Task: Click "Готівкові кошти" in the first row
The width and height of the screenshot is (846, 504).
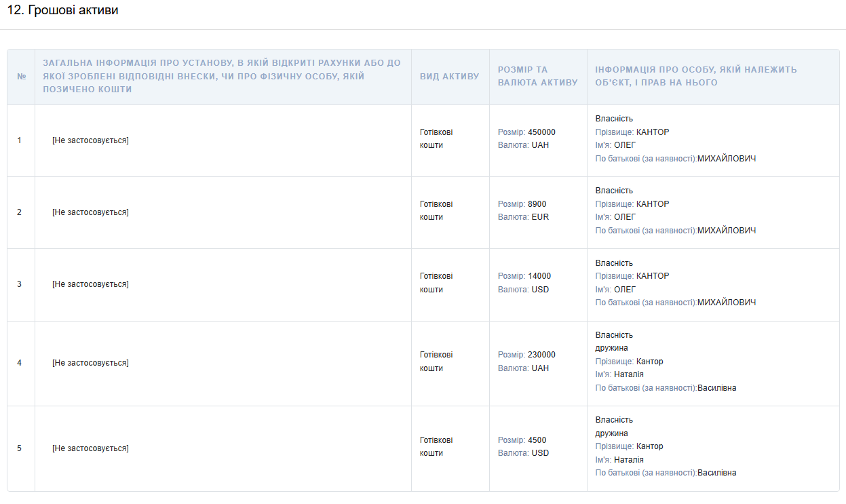Action: [436, 138]
